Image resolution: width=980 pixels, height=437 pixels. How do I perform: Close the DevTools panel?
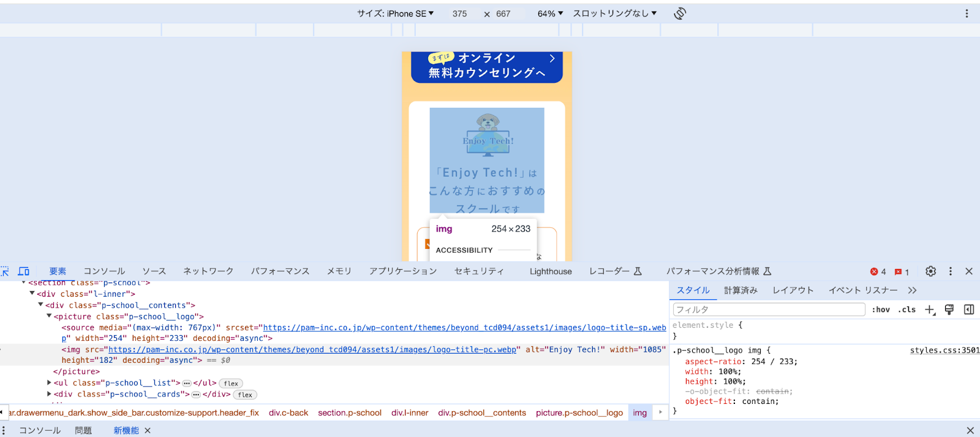coord(969,271)
